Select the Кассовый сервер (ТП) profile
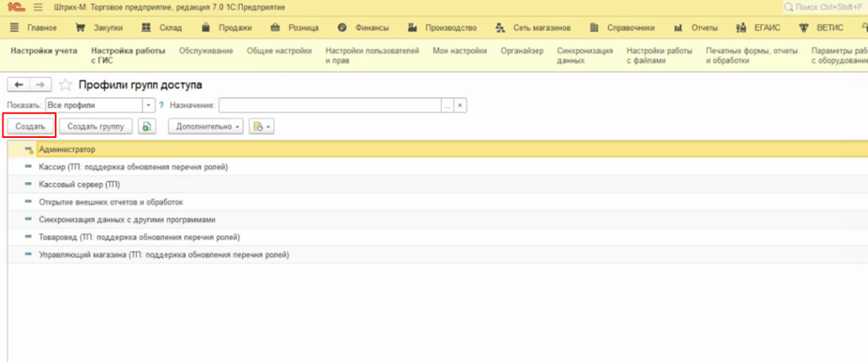Viewport: 868px width, 362px height. (79, 185)
